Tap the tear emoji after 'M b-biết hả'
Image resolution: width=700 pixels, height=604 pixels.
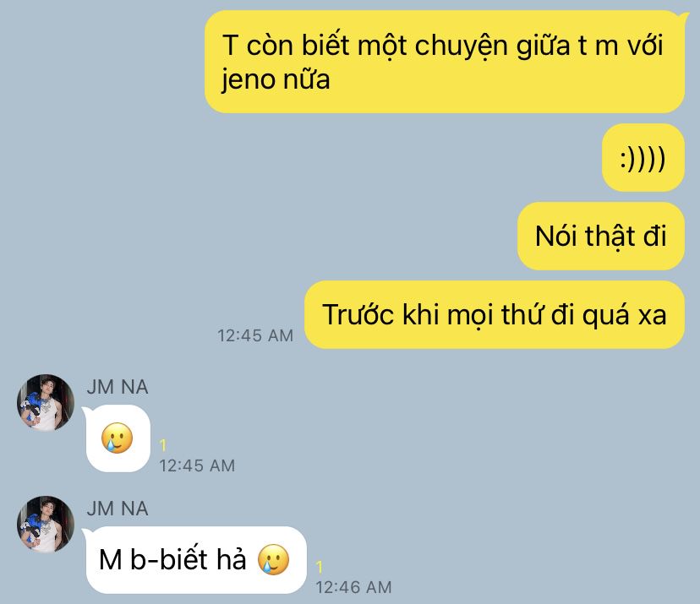point(273,559)
